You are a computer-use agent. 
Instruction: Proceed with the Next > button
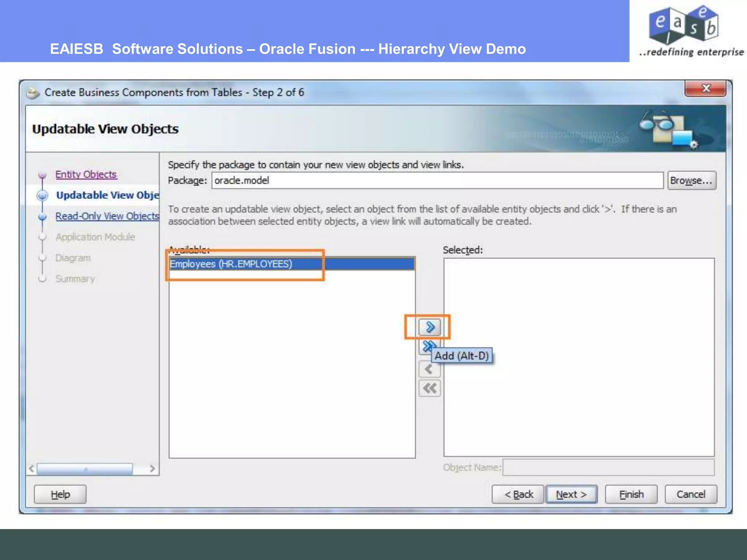tap(571, 494)
